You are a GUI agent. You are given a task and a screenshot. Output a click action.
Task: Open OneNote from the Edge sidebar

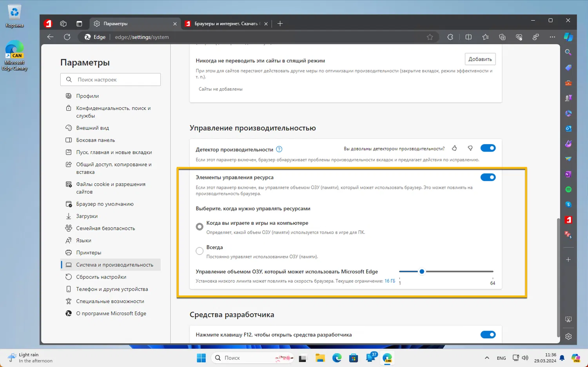click(568, 174)
